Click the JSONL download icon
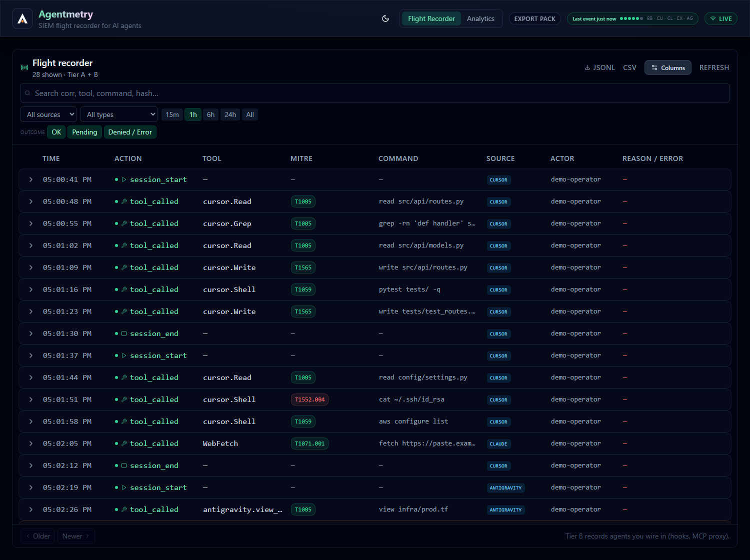The width and height of the screenshot is (750, 560). click(587, 67)
